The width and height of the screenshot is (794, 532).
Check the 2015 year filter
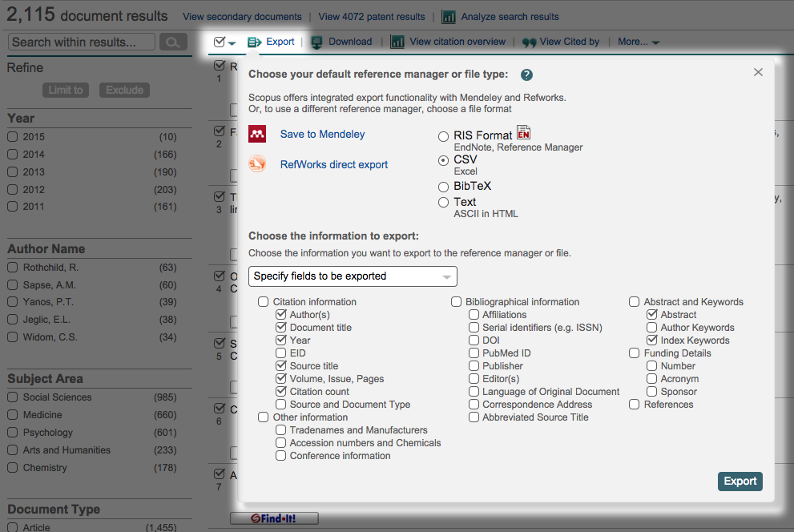tap(13, 137)
